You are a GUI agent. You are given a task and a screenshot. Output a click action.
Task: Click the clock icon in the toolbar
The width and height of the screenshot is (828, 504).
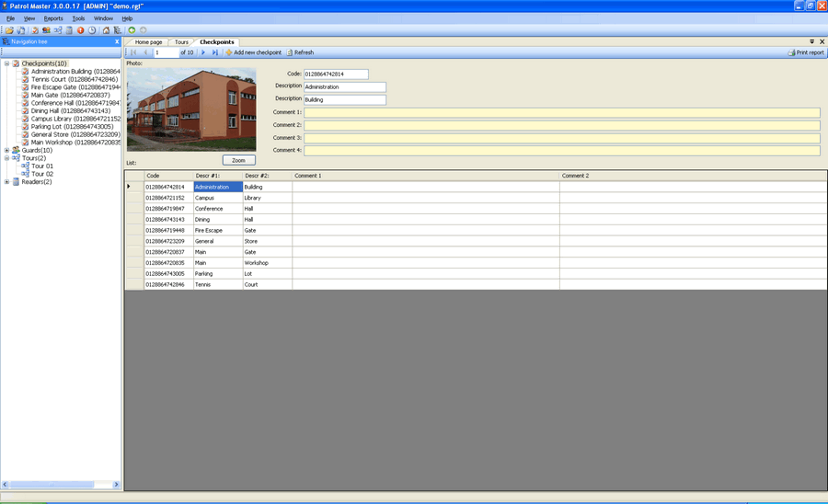click(92, 30)
